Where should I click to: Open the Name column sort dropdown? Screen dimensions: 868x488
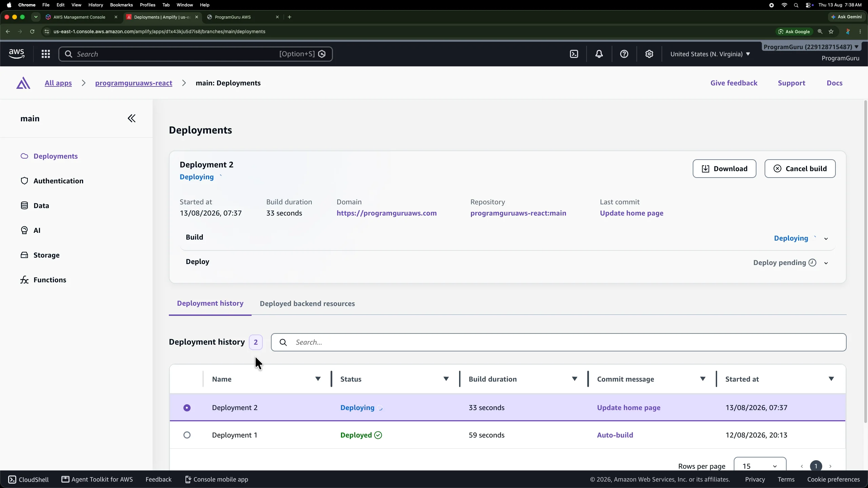[x=318, y=379]
